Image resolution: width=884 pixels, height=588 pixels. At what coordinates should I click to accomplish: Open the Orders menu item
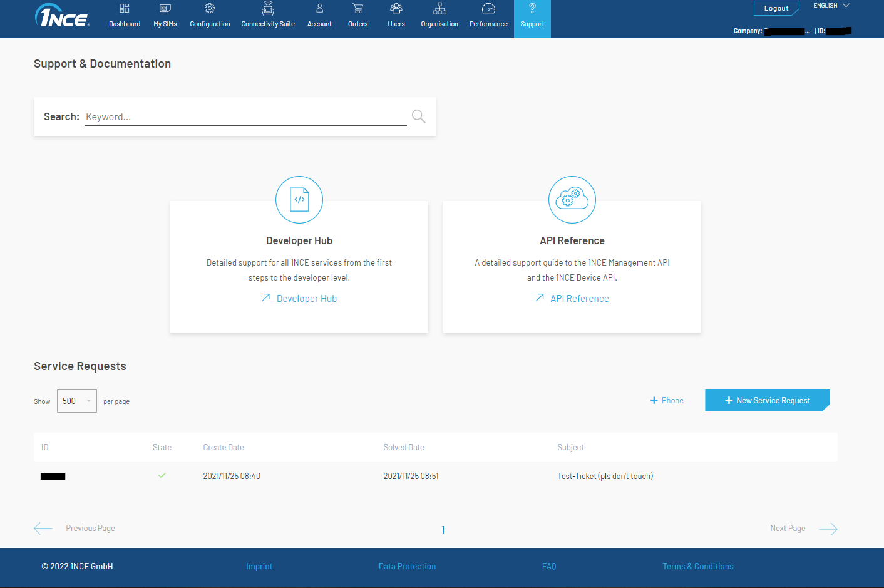click(x=358, y=16)
